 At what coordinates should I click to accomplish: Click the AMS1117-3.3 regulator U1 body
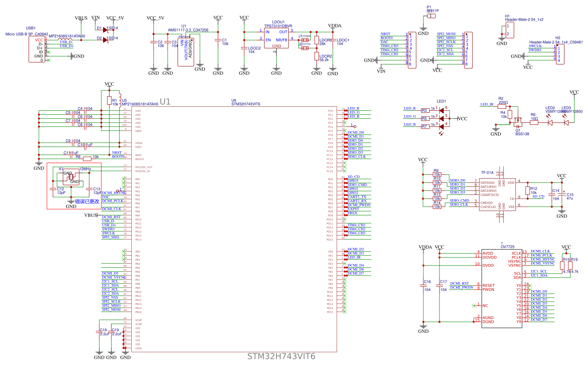tap(186, 52)
